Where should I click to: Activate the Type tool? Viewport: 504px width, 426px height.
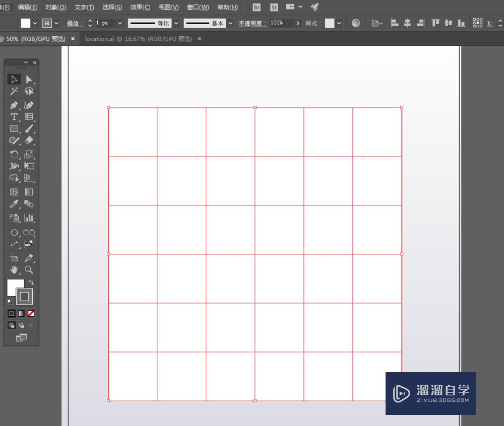[14, 117]
